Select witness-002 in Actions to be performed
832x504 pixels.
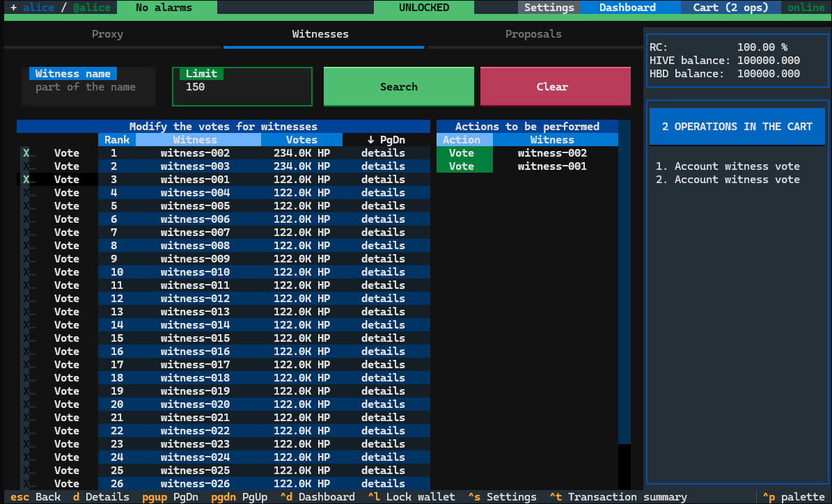coord(552,152)
